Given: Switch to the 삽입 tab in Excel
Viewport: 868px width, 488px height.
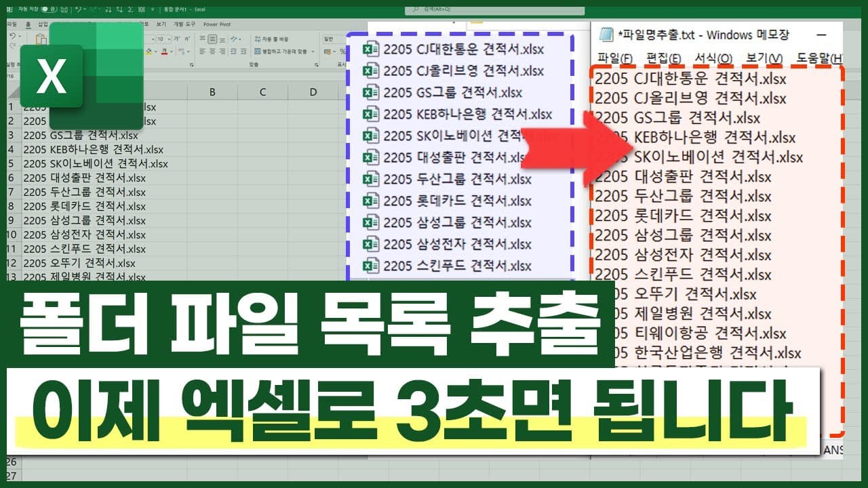Looking at the screenshot, I should (x=43, y=24).
